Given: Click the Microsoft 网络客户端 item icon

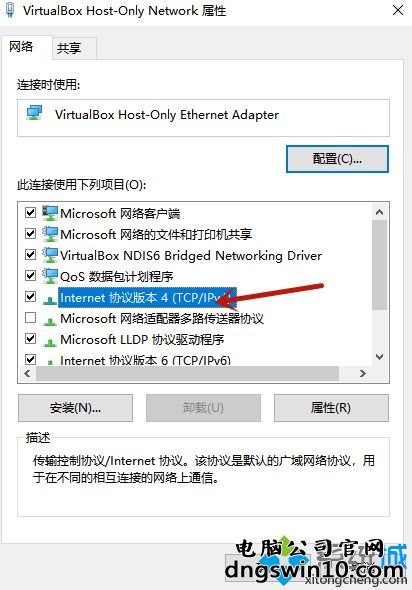Looking at the screenshot, I should (x=50, y=213).
